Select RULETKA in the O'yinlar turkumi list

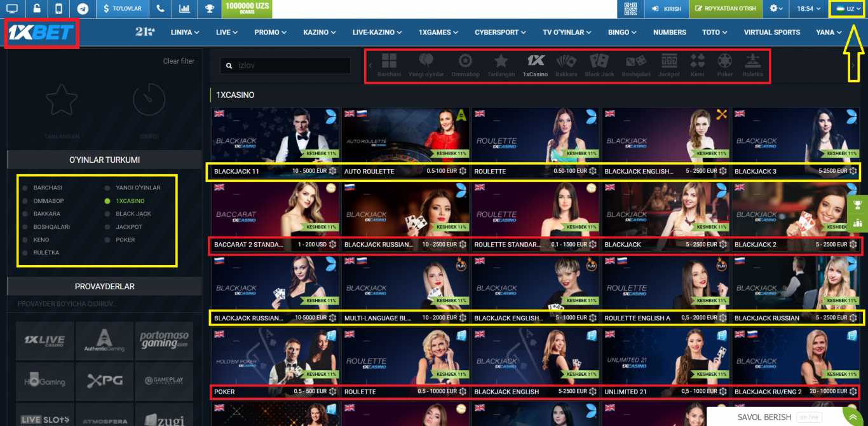click(46, 253)
